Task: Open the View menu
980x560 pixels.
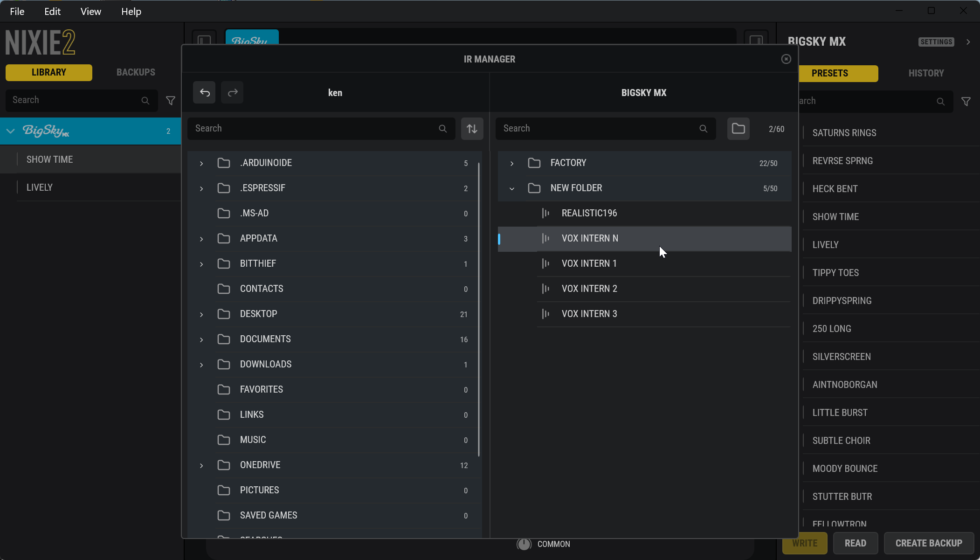Action: [90, 11]
